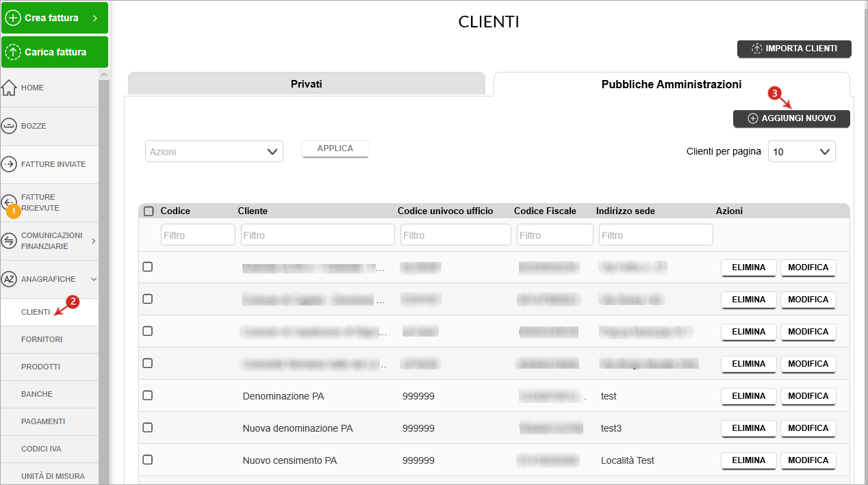Click the Indirizzo sede filter field
868x485 pixels.
pyautogui.click(x=656, y=235)
